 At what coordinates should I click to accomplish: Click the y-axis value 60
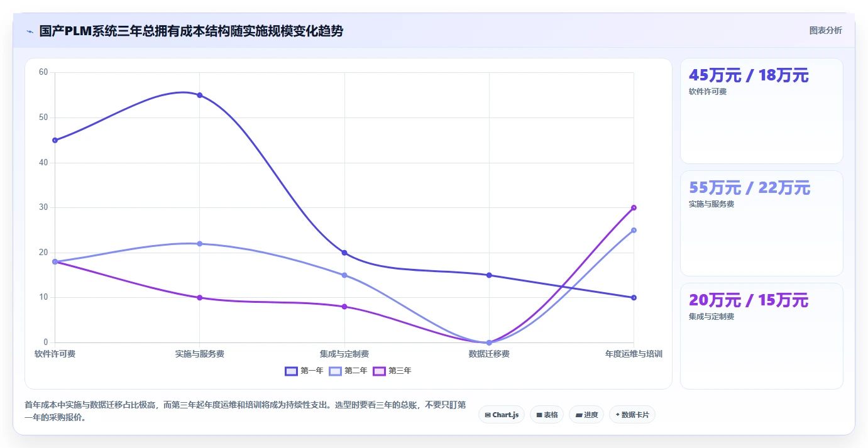coord(43,72)
